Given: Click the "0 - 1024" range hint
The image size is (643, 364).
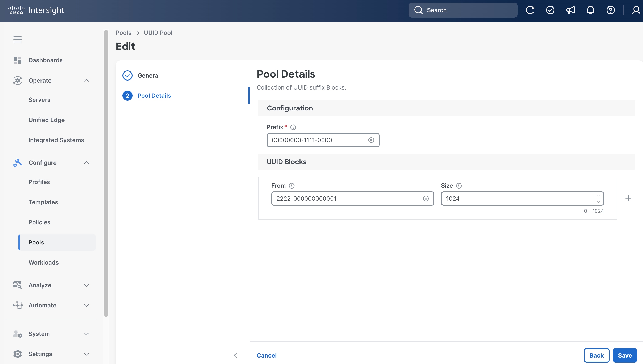Looking at the screenshot, I should (x=594, y=211).
